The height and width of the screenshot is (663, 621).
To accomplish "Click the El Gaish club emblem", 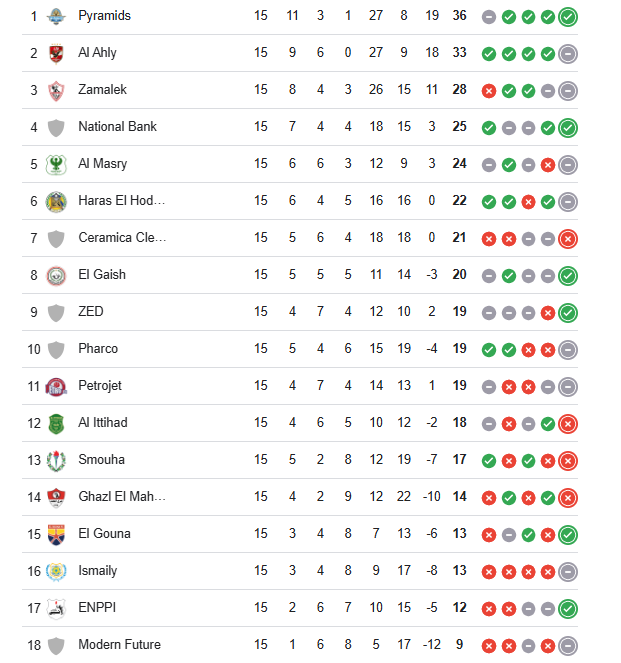I will pyautogui.click(x=56, y=275).
